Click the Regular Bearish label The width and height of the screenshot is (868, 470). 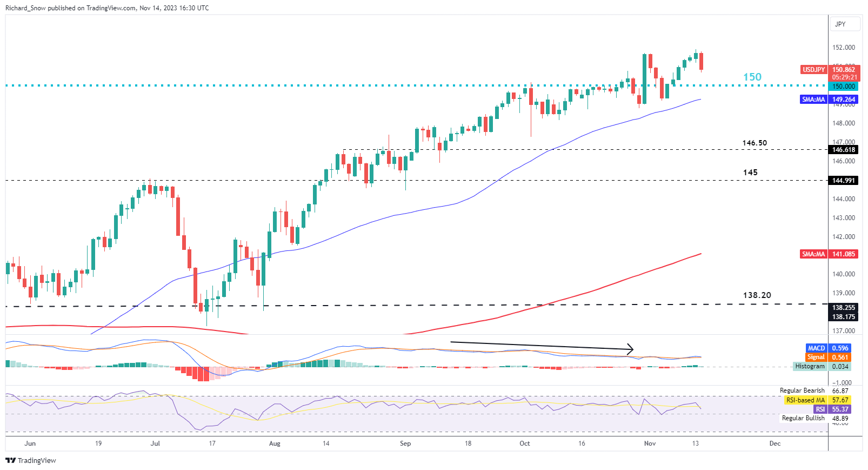coord(802,390)
